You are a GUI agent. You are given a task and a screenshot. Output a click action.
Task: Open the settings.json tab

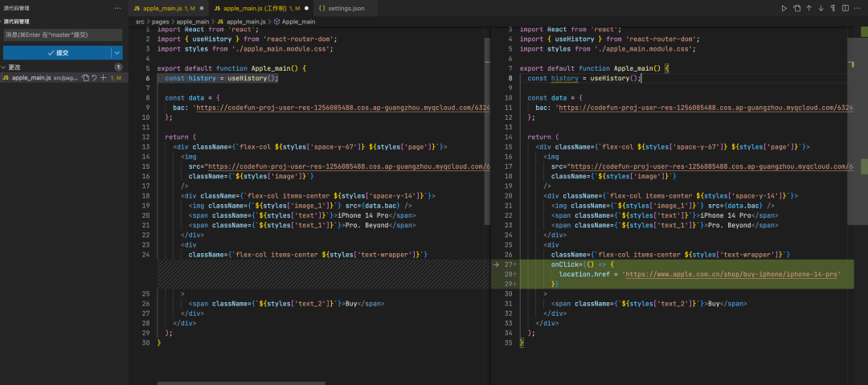click(x=346, y=8)
